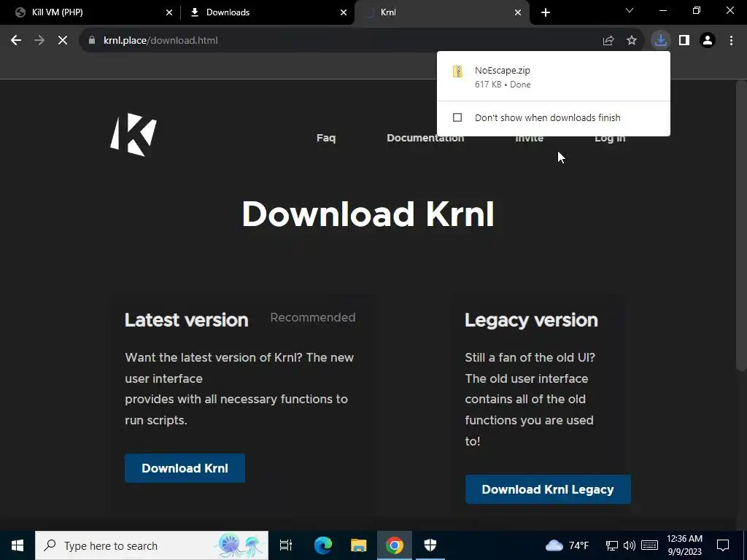Stop loading the Krnl page
This screenshot has height=560, width=747.
pyautogui.click(x=63, y=41)
